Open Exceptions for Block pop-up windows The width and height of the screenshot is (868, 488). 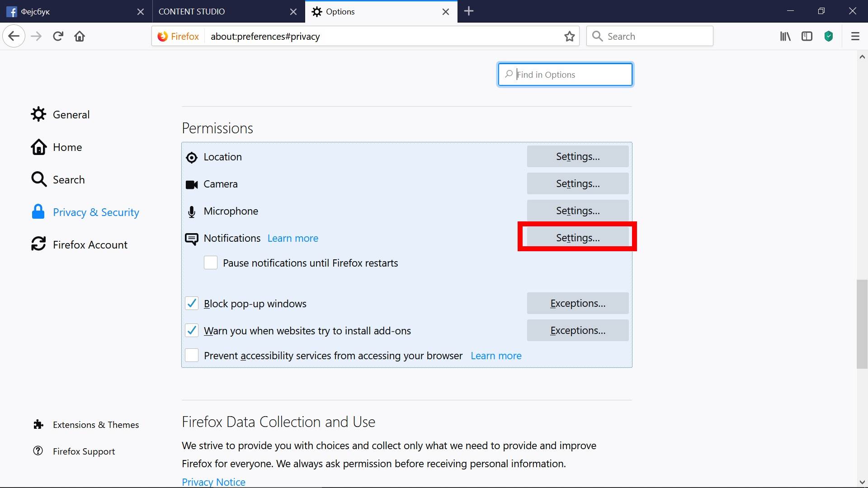[x=577, y=304]
